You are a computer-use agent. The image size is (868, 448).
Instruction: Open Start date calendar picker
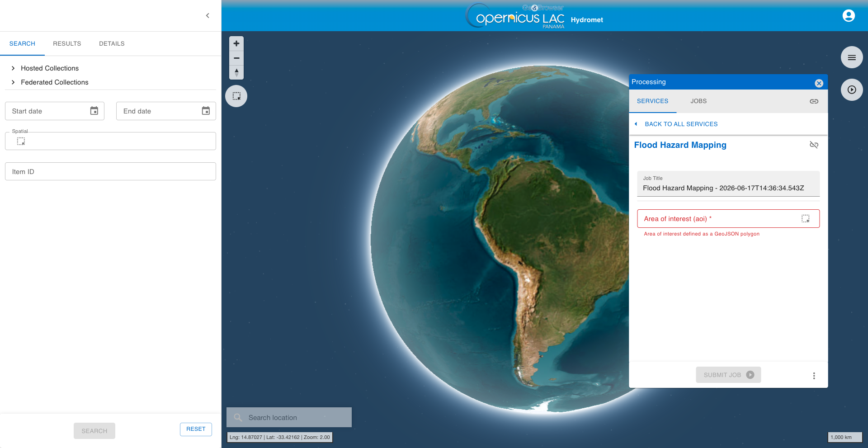tap(94, 111)
